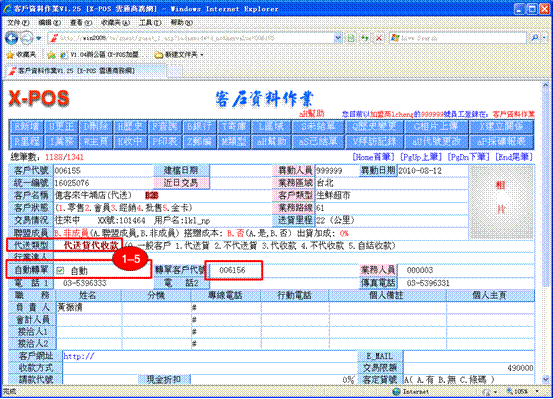Image resolution: width=553 pixels, height=399 pixels.
Task: Click the vertical page scrollbar
Action: tap(546, 233)
